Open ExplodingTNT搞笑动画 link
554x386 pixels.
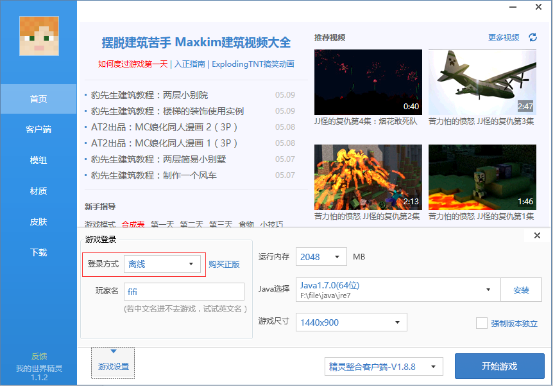coord(253,64)
